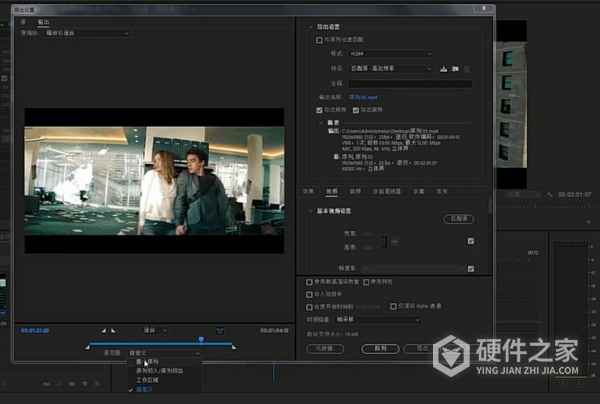Click the Save Preset icon

tap(442, 69)
